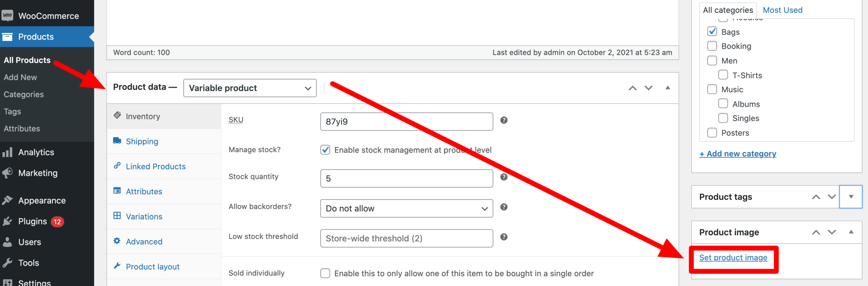Click the SKU help question mark icon
The height and width of the screenshot is (286, 868).
point(504,120)
